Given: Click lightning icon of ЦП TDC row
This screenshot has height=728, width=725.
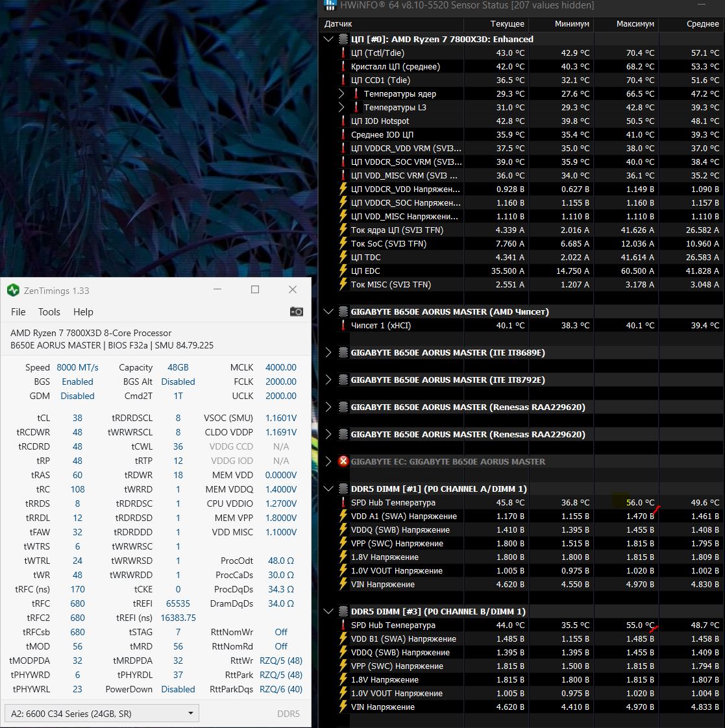Looking at the screenshot, I should tap(343, 257).
